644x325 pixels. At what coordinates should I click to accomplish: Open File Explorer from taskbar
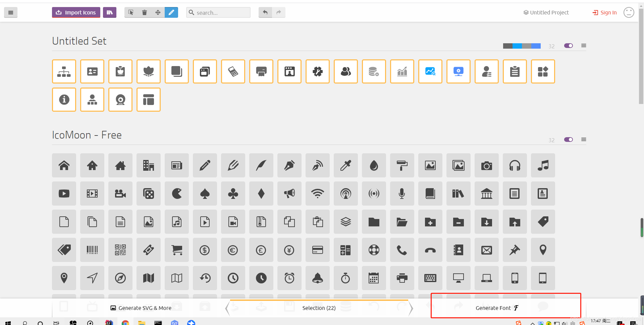(142, 323)
